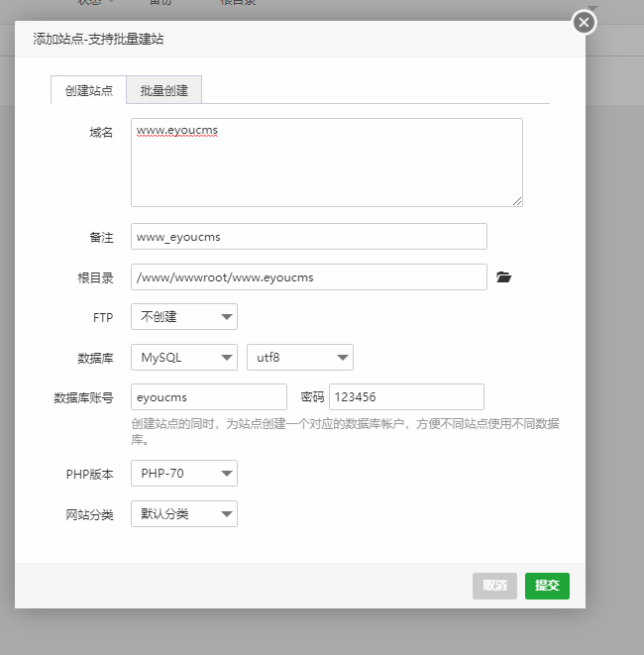644x655 pixels.
Task: Click the 添加站点-支持批量建站 dialog title
Action: click(x=97, y=41)
